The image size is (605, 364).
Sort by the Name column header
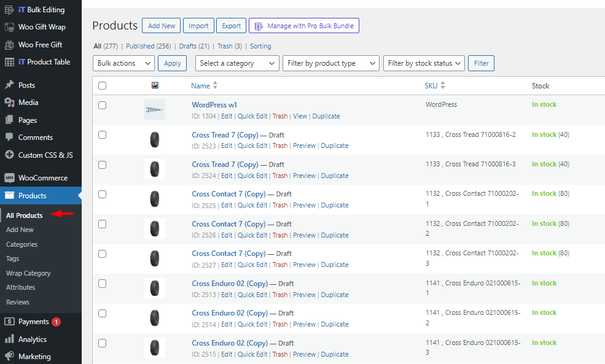(201, 85)
